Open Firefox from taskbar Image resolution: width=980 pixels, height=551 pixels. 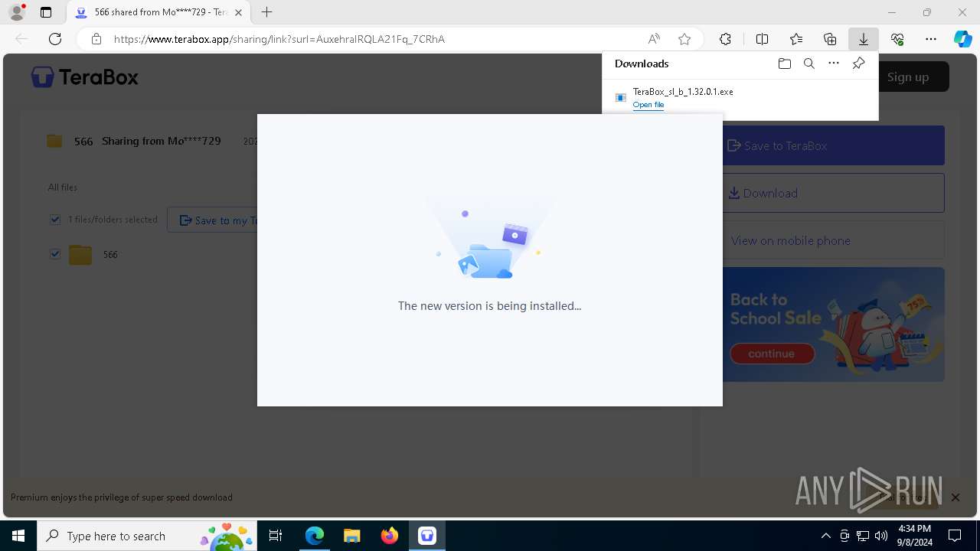[x=389, y=536]
